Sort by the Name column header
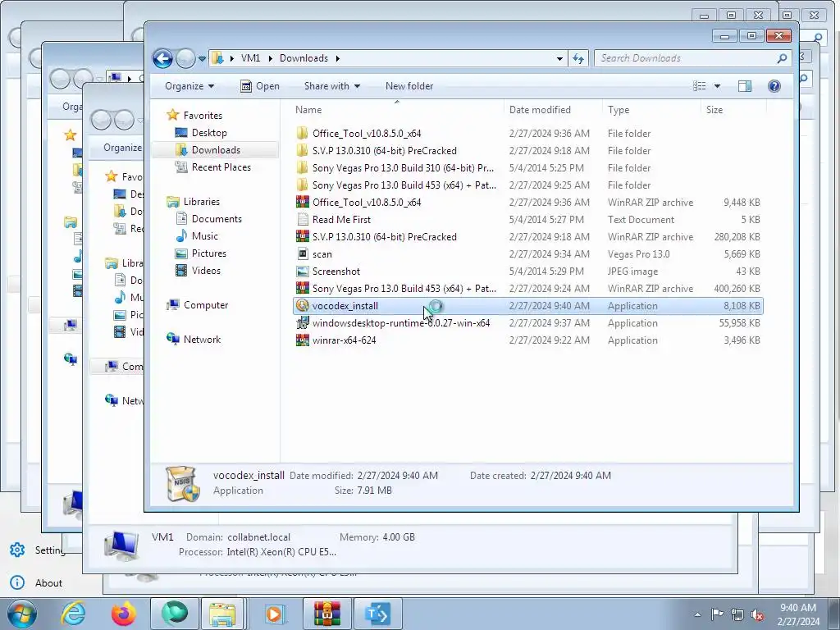Image resolution: width=840 pixels, height=630 pixels. (x=308, y=110)
